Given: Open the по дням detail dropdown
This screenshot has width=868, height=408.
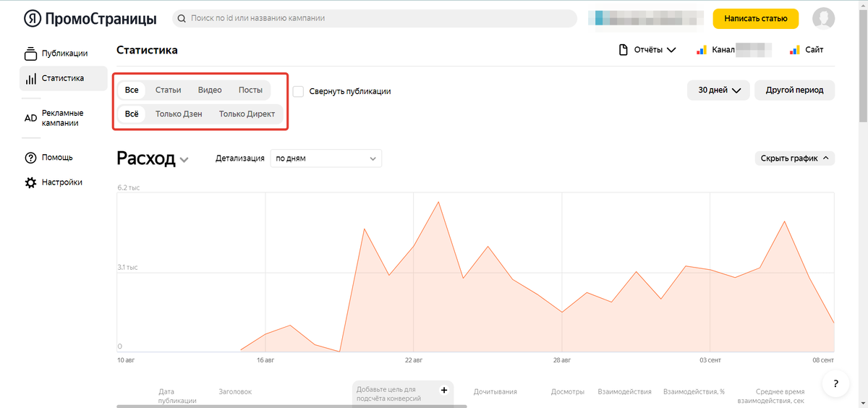Looking at the screenshot, I should pos(325,158).
